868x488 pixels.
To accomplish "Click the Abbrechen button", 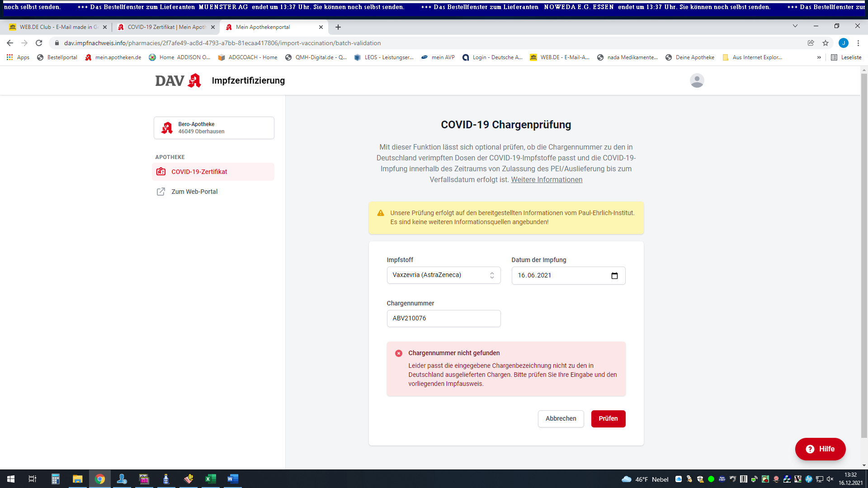I will (561, 419).
